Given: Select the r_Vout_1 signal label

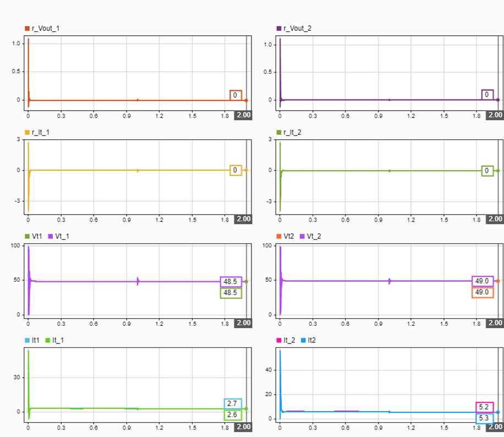Looking at the screenshot, I should pos(46,29).
